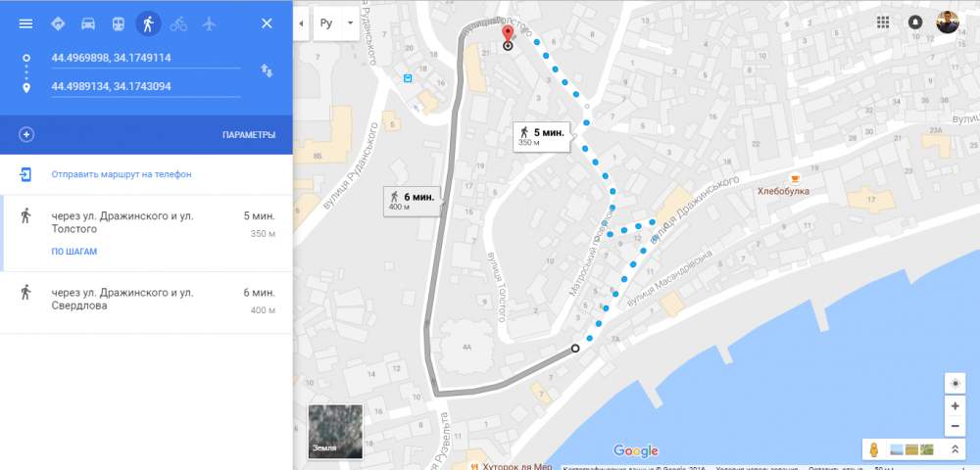Swap starting point and destination
Screen dimensions: 980x470
click(x=267, y=70)
